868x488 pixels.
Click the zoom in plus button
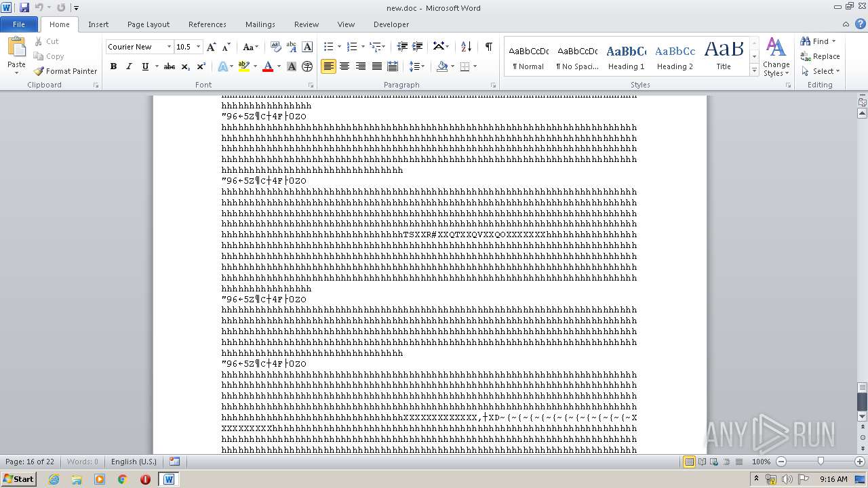tap(861, 462)
